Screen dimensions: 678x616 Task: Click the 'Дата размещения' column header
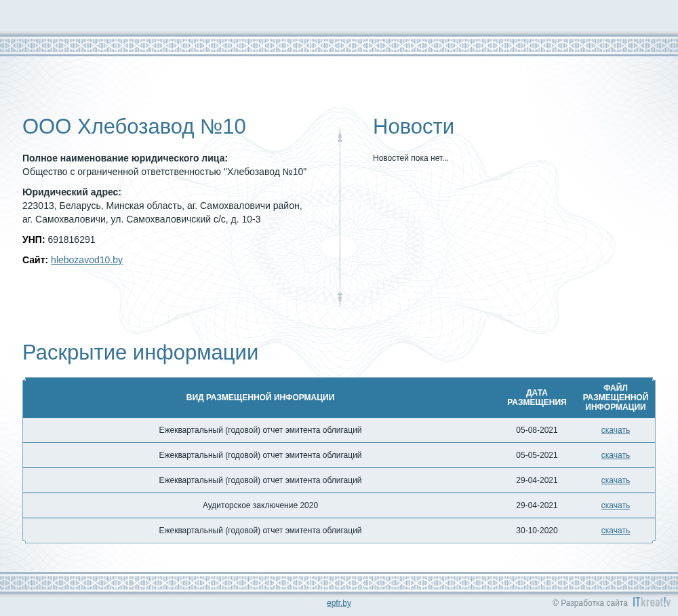(x=536, y=397)
